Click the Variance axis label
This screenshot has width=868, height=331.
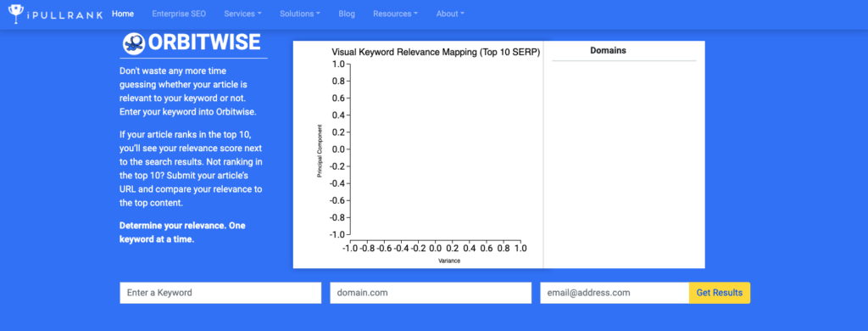coord(449,261)
